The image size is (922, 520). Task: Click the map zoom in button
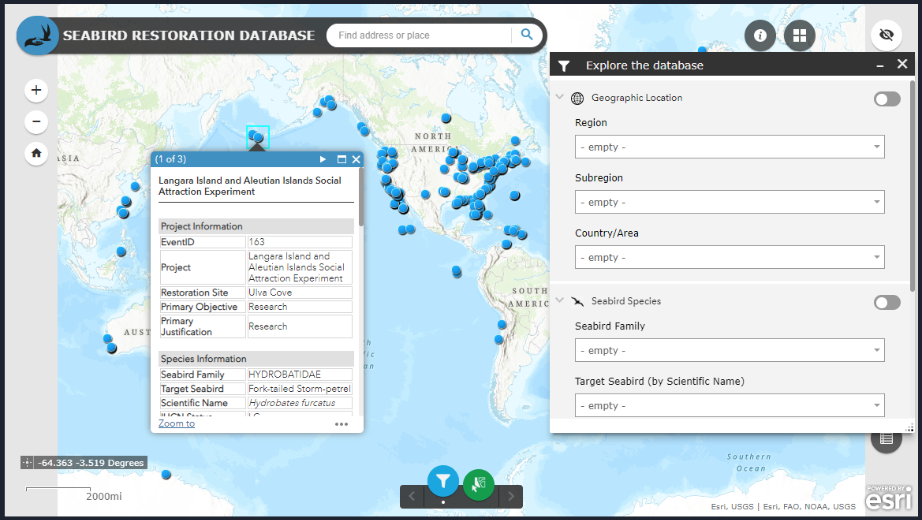point(36,90)
